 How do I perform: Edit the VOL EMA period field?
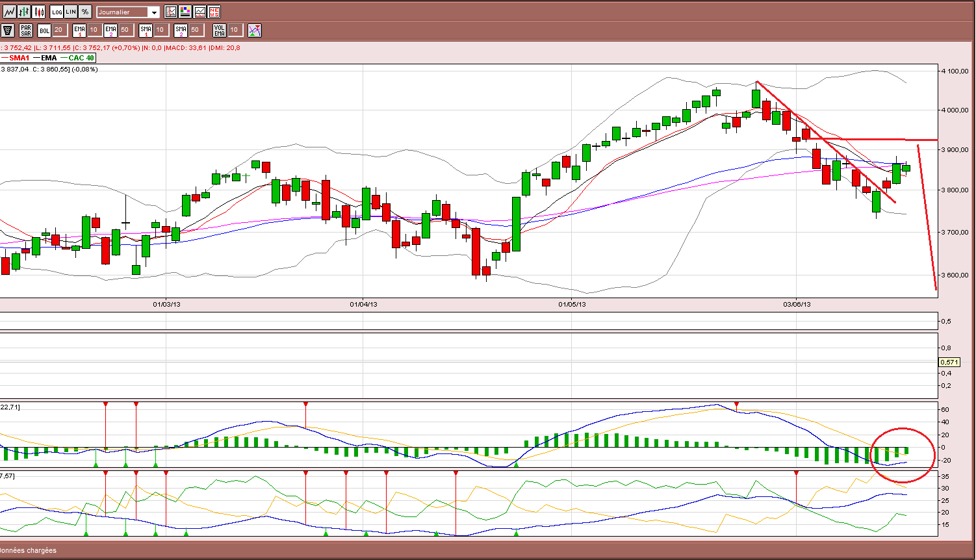[x=235, y=30]
